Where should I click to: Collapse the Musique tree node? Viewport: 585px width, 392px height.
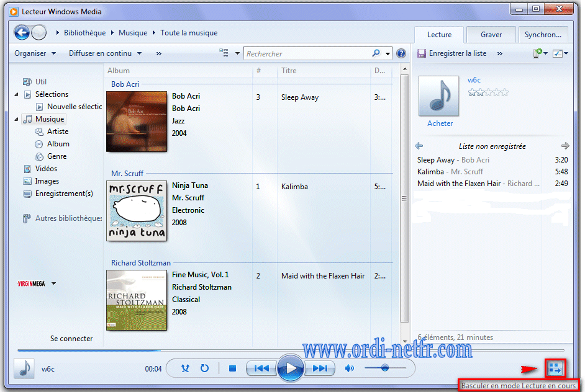[16, 119]
